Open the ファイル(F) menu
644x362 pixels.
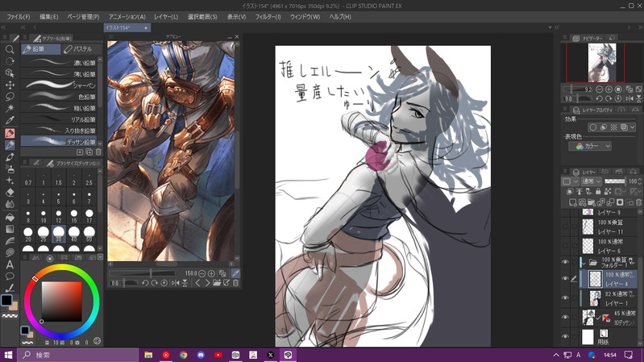click(18, 17)
